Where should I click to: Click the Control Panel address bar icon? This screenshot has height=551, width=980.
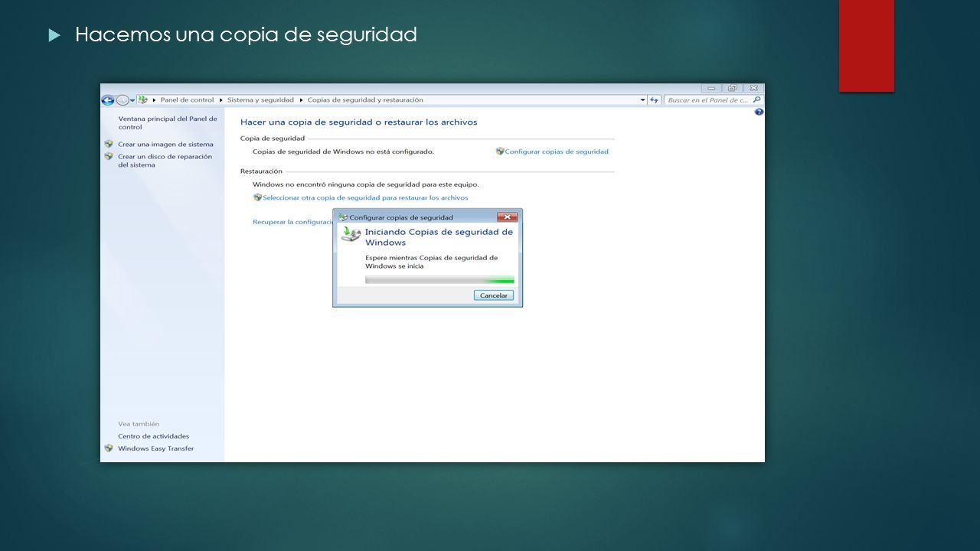(143, 100)
